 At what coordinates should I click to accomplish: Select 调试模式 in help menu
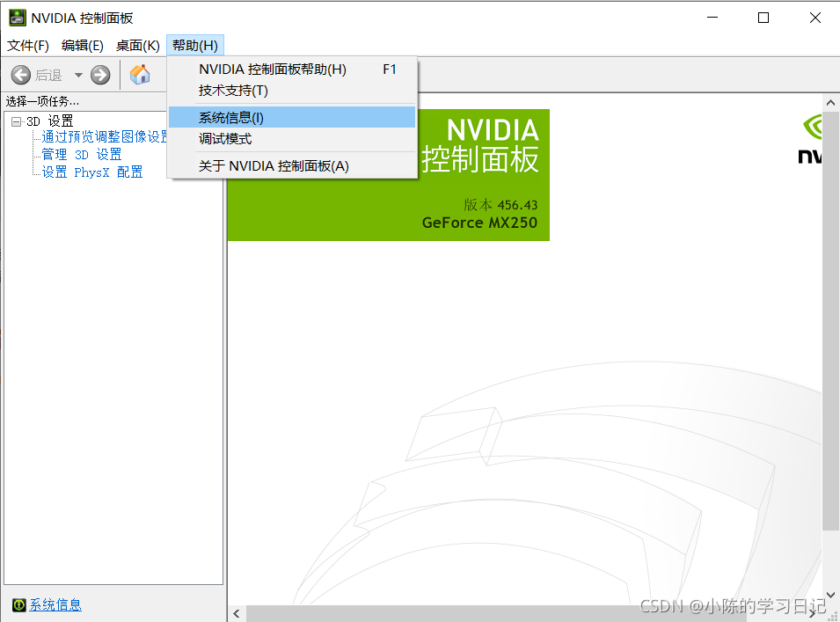[292, 139]
